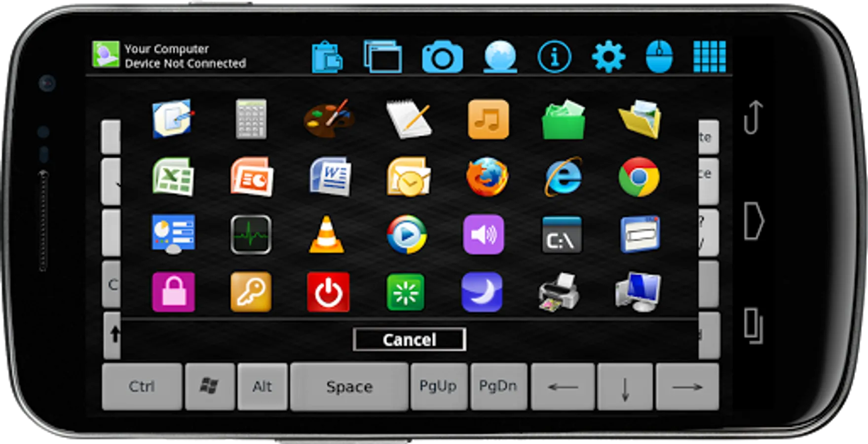868x444 pixels.
Task: Open the clipboard paste icon
Action: (x=327, y=57)
